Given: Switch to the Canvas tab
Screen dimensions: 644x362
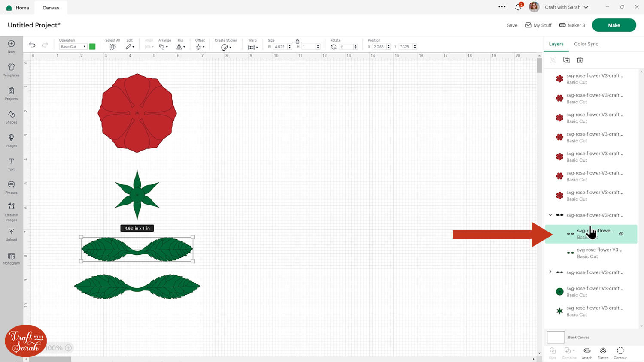Looking at the screenshot, I should pos(51,8).
